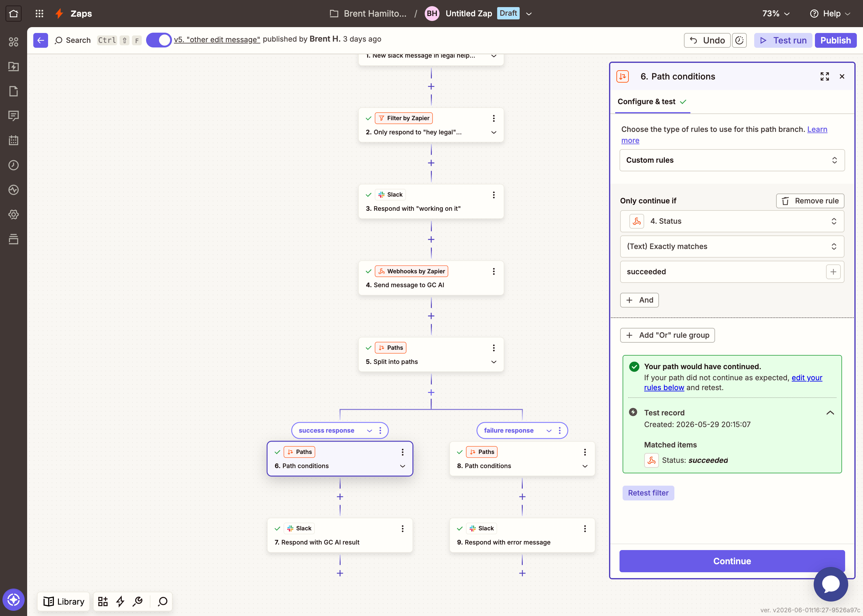The image size is (863, 616).
Task: Open the menu for step 2 Filter by Zapier
Action: [493, 118]
